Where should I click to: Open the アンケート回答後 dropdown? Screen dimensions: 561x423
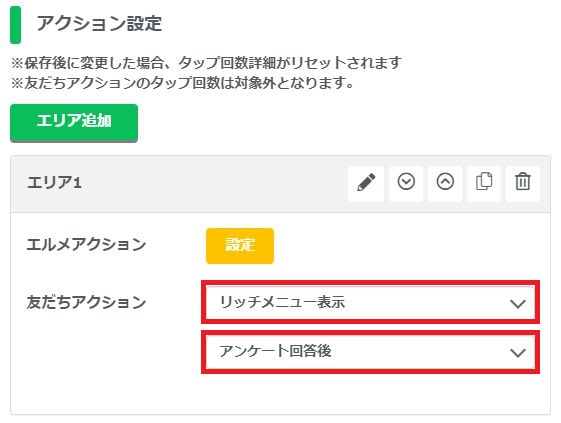click(x=370, y=352)
